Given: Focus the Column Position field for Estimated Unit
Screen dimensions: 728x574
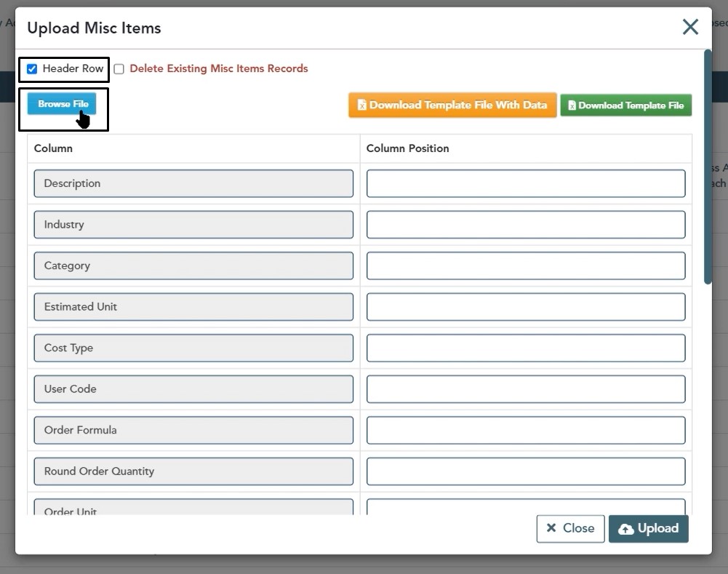Looking at the screenshot, I should (525, 307).
